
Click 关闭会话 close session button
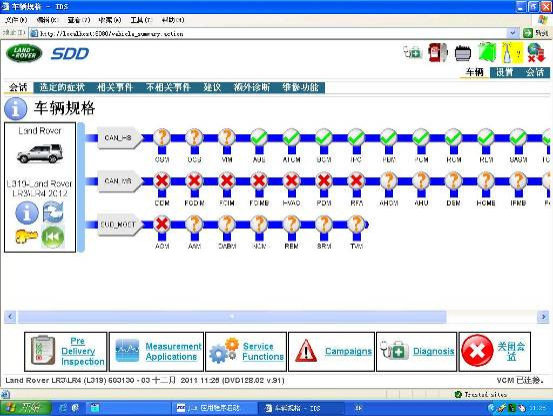click(x=495, y=351)
